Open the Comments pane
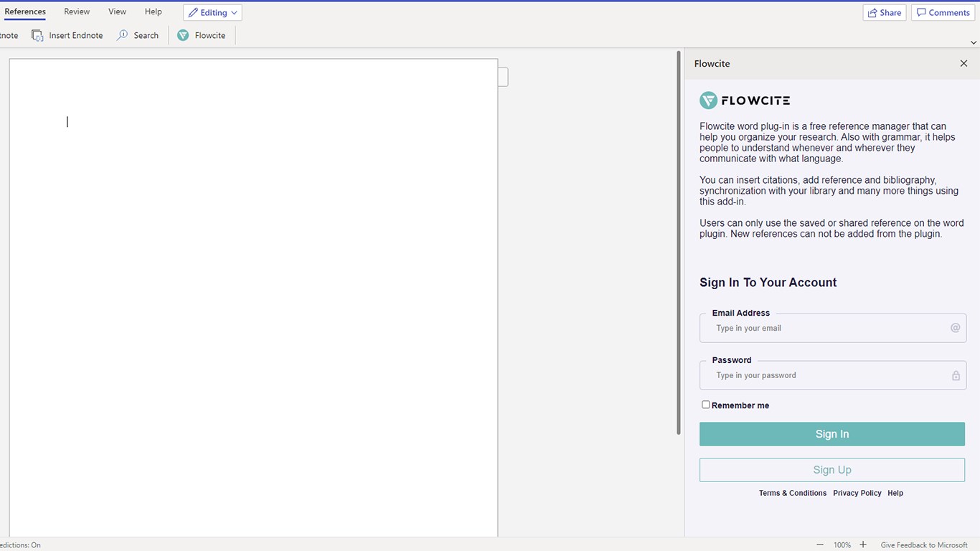Image resolution: width=980 pixels, height=551 pixels. (x=943, y=12)
